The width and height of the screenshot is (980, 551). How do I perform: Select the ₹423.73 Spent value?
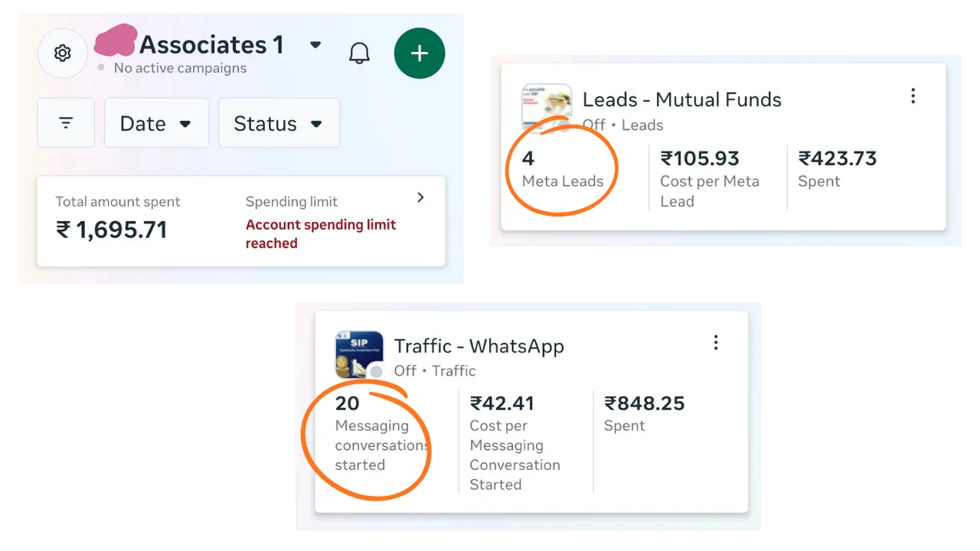click(x=838, y=159)
